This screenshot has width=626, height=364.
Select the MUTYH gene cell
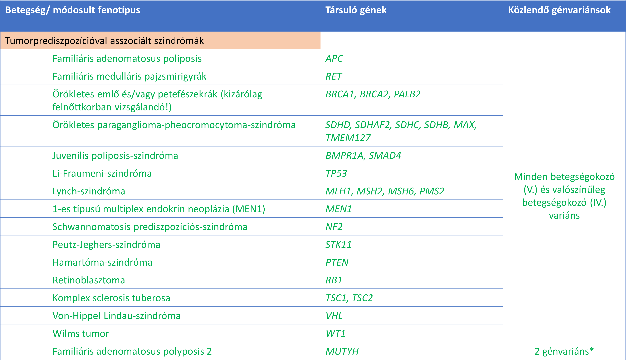pos(342,351)
